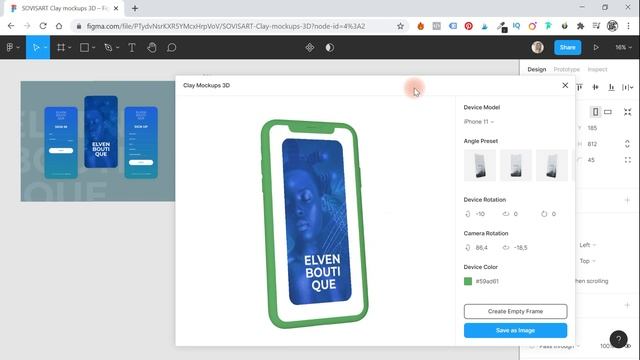Open a new browser tab

coord(135,8)
